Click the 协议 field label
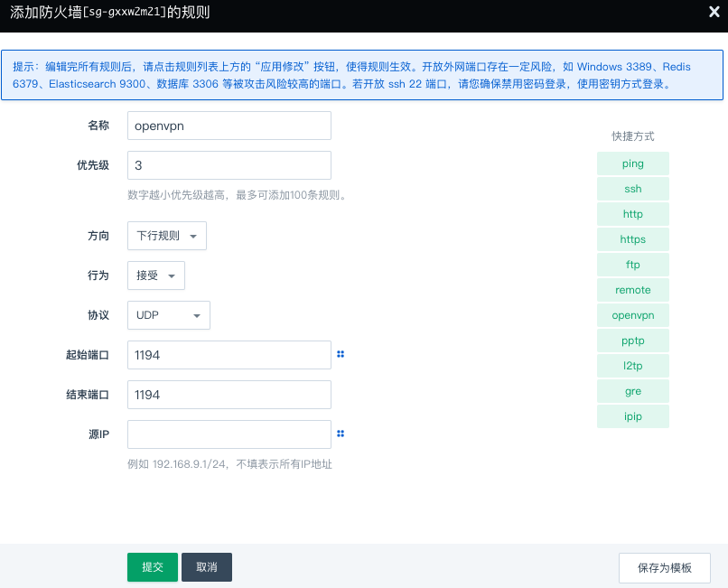This screenshot has width=728, height=588. 98,315
